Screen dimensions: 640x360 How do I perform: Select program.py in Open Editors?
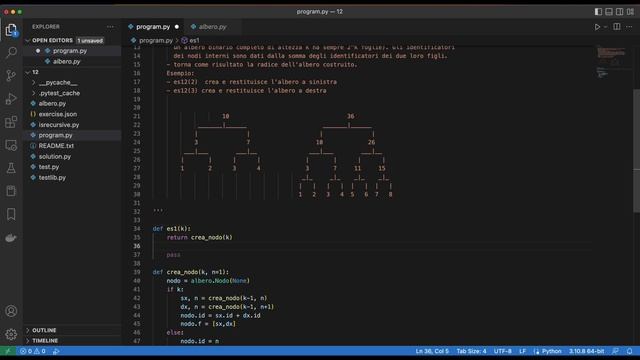[x=70, y=51]
